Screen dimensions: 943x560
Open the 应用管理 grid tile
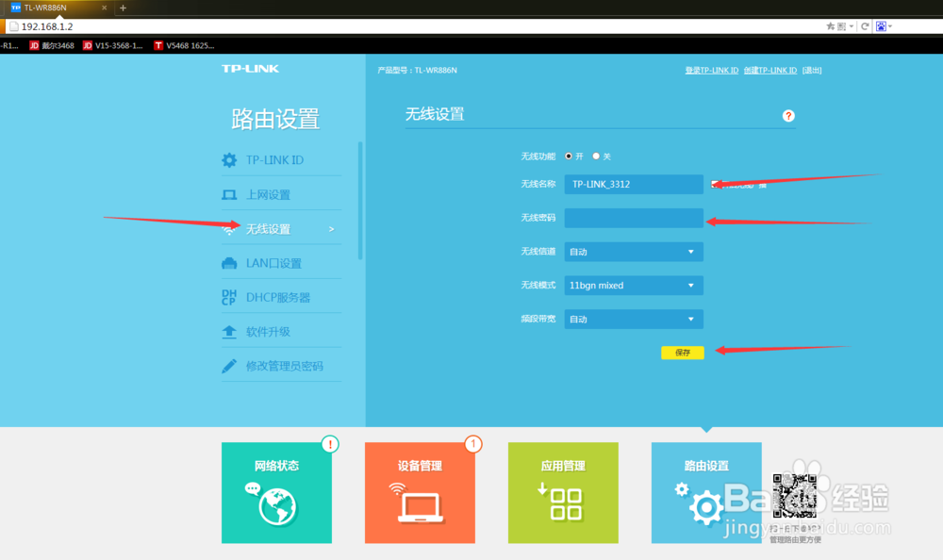coord(563,493)
